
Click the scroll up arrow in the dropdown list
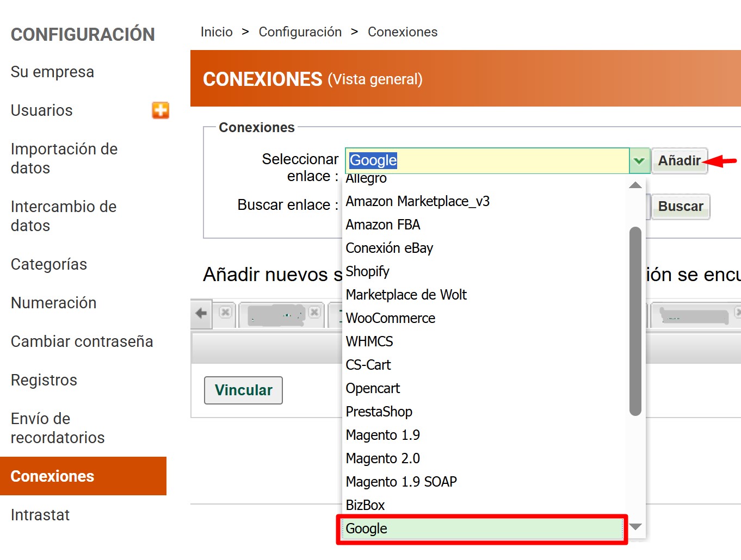pyautogui.click(x=635, y=185)
